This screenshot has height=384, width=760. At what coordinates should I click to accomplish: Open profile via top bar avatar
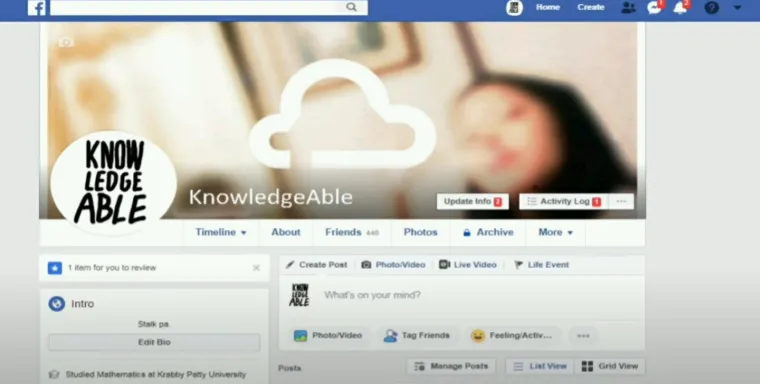(x=514, y=7)
